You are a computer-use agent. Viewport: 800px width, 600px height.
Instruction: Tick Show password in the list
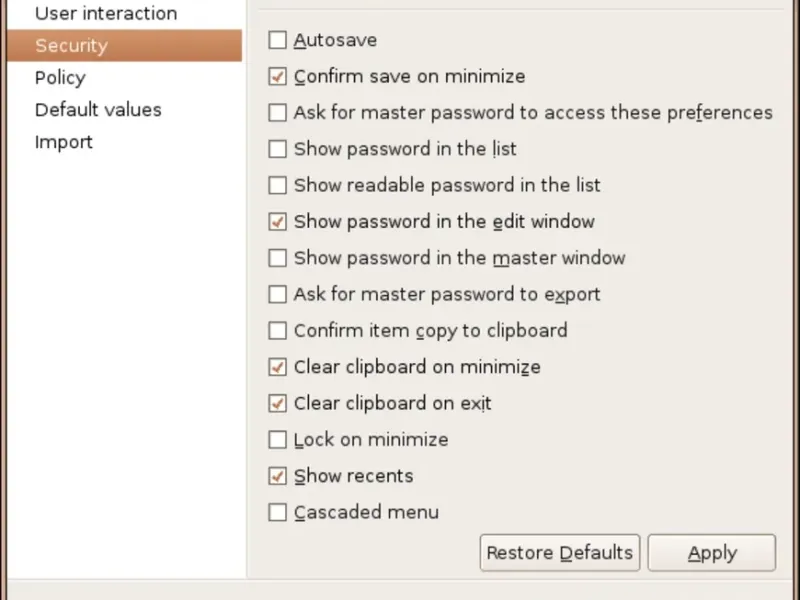click(x=278, y=150)
